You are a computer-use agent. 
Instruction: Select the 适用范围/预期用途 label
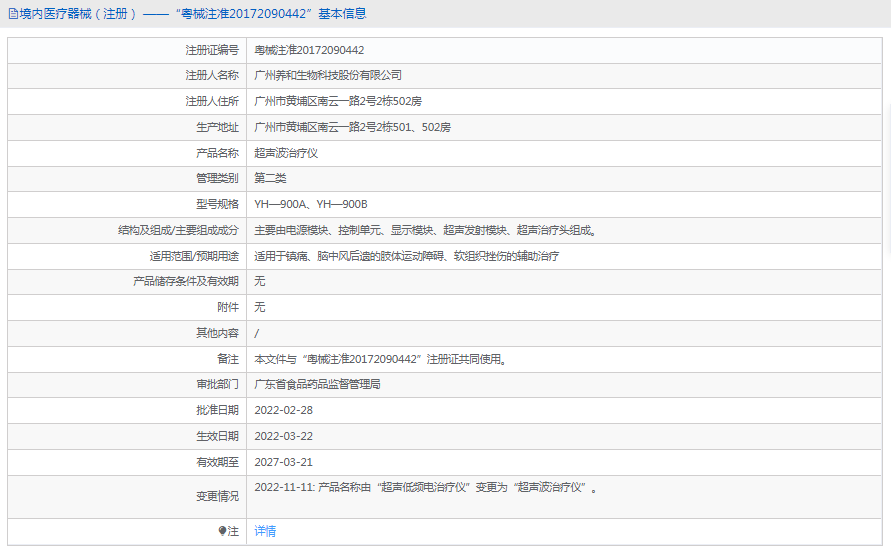click(x=194, y=256)
